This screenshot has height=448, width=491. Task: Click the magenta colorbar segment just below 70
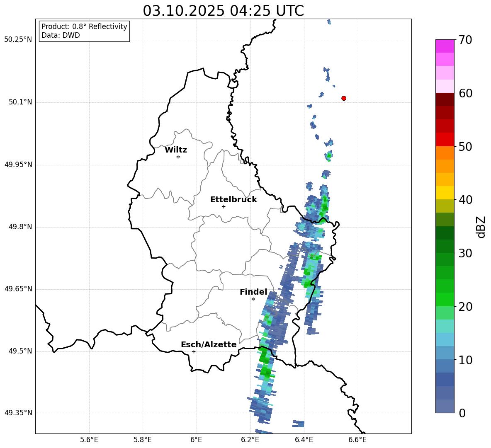445,46
